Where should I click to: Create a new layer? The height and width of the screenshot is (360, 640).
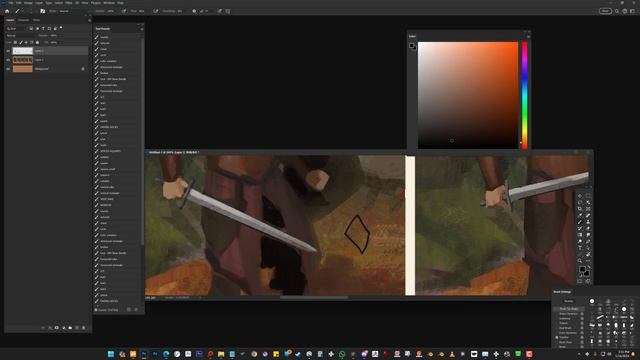77,327
